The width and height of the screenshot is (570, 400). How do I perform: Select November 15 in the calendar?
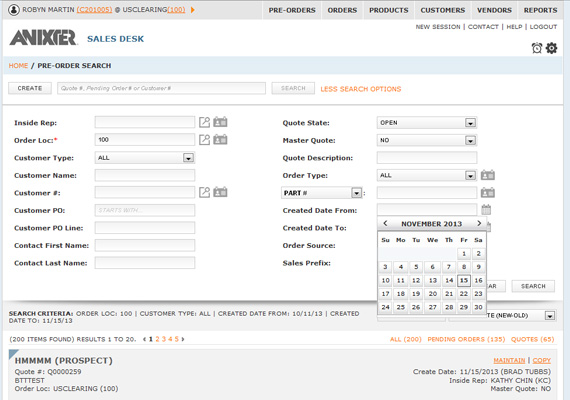pos(464,280)
